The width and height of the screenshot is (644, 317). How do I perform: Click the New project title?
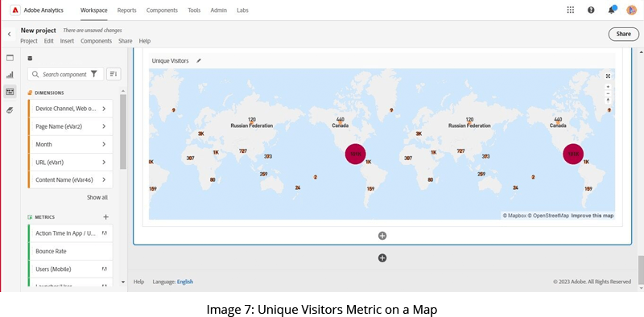tap(38, 31)
